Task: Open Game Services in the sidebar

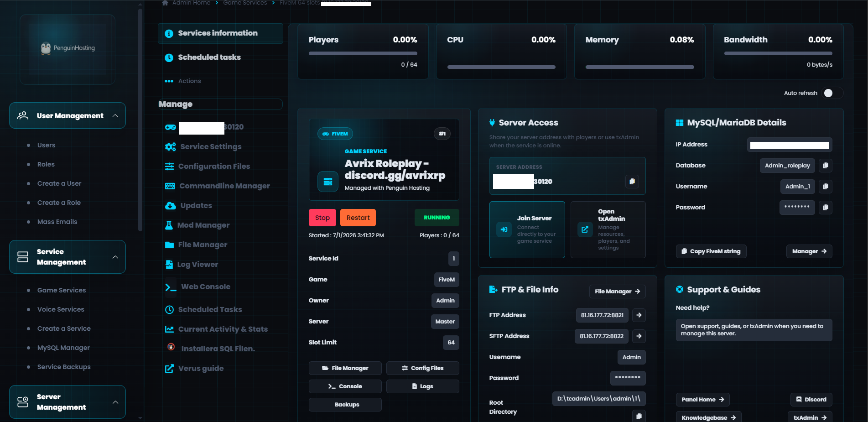Action: [62, 290]
